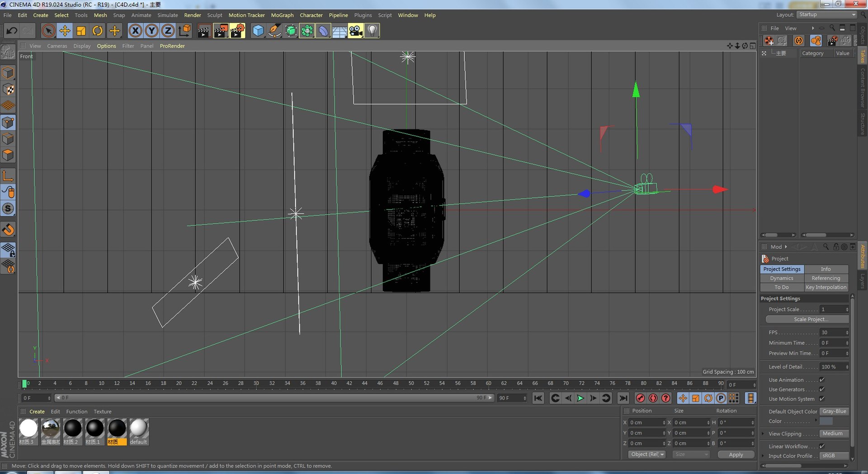Screen dimensions: 868x474
Task: Open View Clipping Medium dropdown
Action: [x=834, y=434]
